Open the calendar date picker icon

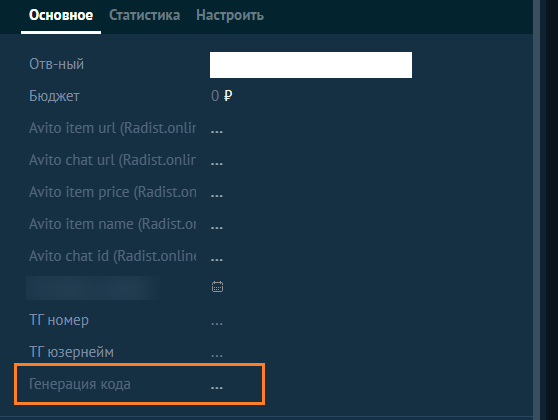217,287
